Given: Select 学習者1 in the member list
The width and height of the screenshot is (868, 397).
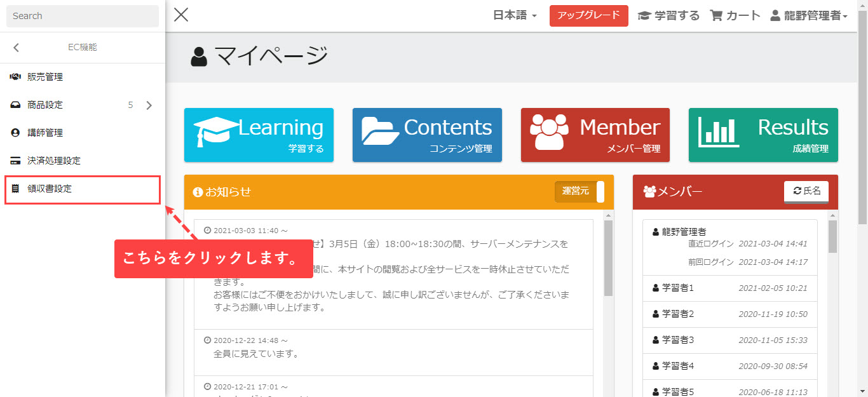Looking at the screenshot, I should click(x=678, y=288).
